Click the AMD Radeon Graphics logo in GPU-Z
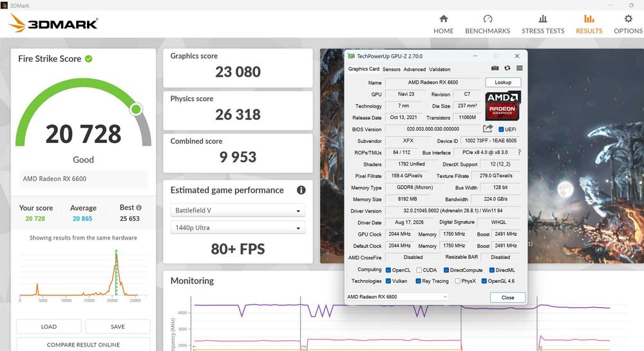Image resolution: width=644 pixels, height=351 pixels. point(503,106)
